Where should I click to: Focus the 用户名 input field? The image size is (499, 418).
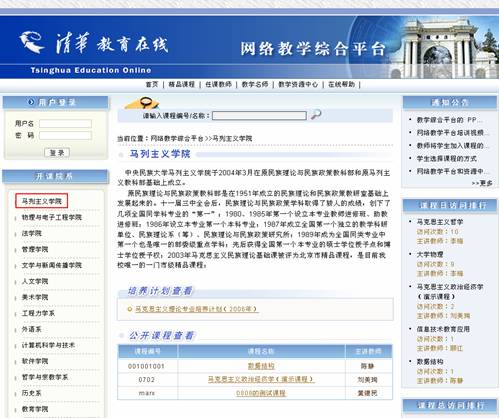click(65, 124)
